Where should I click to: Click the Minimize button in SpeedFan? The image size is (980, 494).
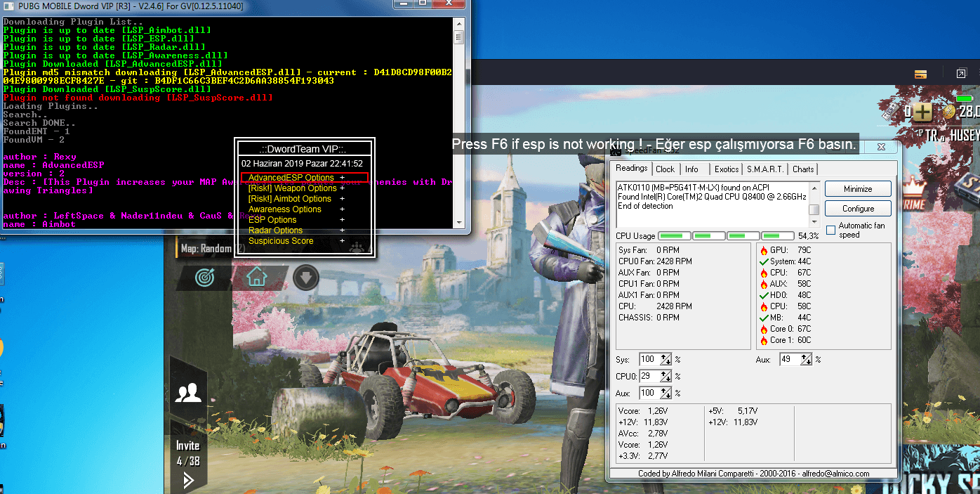pos(858,189)
